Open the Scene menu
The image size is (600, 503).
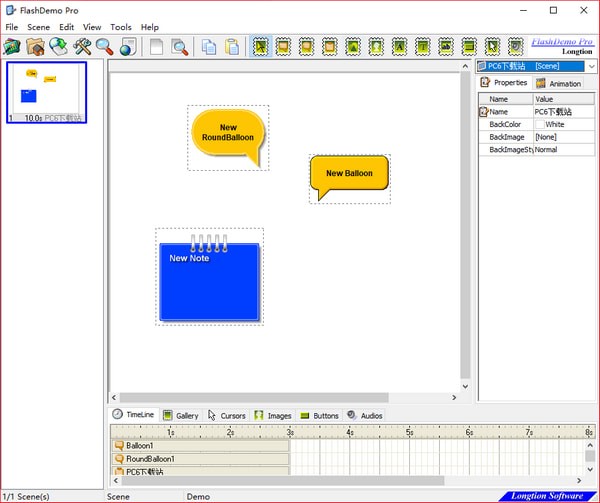(38, 27)
